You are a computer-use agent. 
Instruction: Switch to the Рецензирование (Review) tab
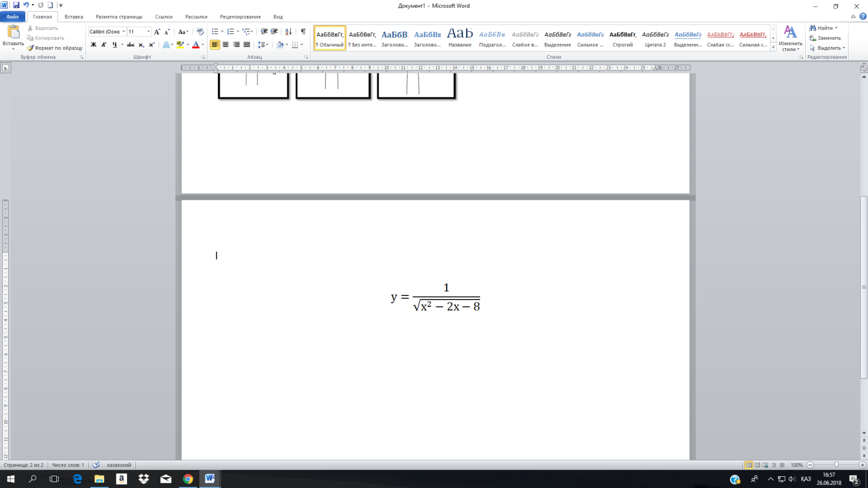click(240, 17)
